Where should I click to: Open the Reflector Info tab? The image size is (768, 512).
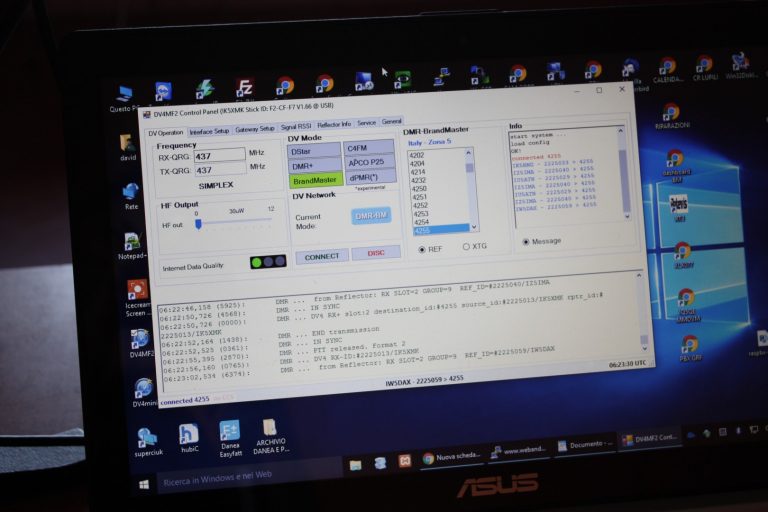point(334,124)
